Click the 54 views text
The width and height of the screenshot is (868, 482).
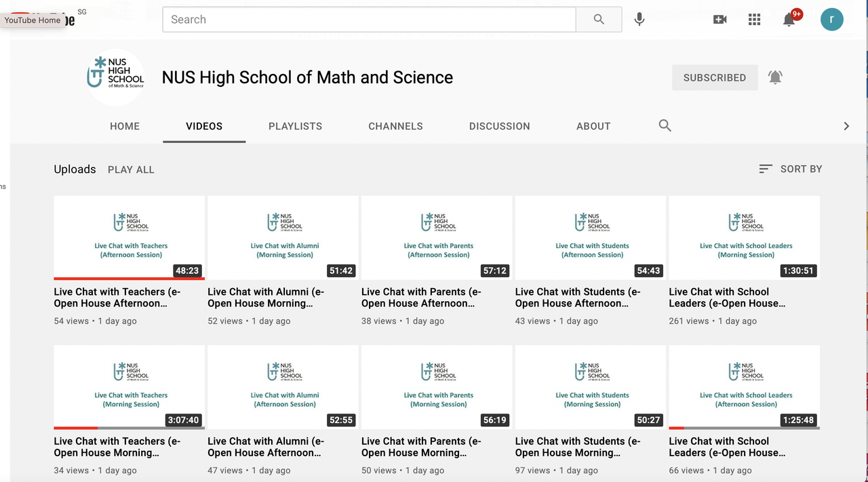tap(71, 321)
